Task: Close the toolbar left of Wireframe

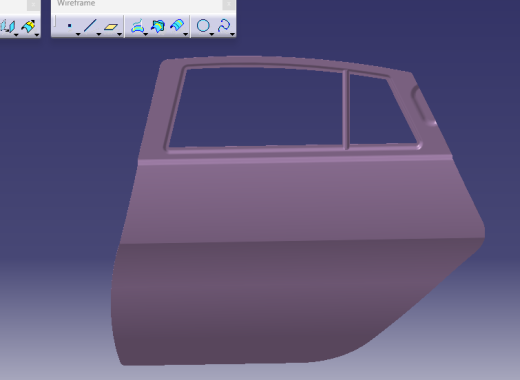Action: coord(33,4)
